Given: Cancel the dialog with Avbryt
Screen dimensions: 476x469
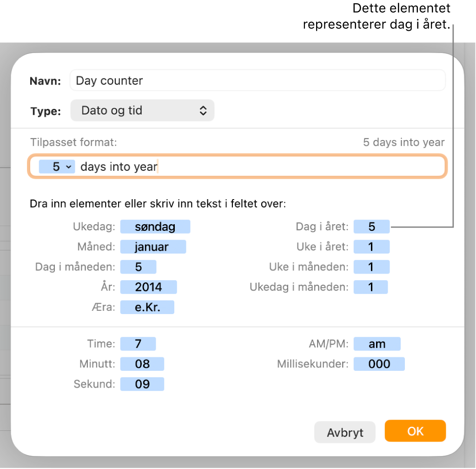Looking at the screenshot, I should (345, 432).
